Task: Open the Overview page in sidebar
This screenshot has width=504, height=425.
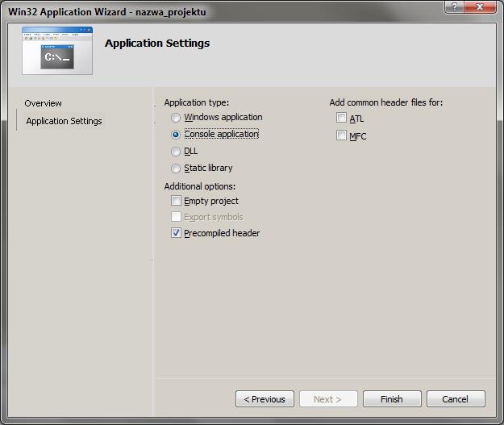Action: (43, 103)
